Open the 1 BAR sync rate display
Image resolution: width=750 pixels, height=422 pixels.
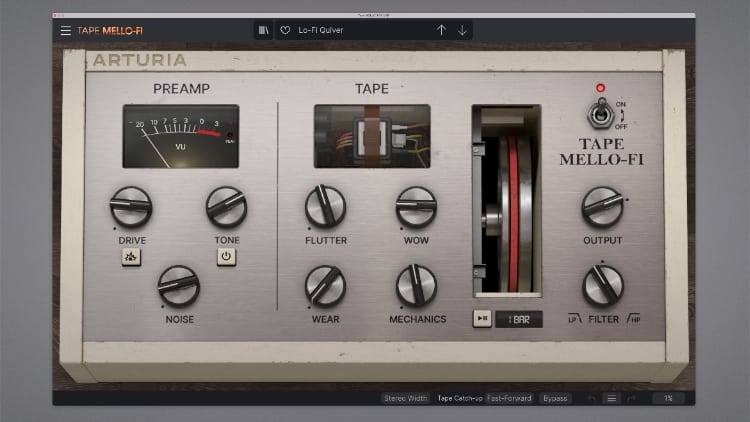pyautogui.click(x=518, y=319)
